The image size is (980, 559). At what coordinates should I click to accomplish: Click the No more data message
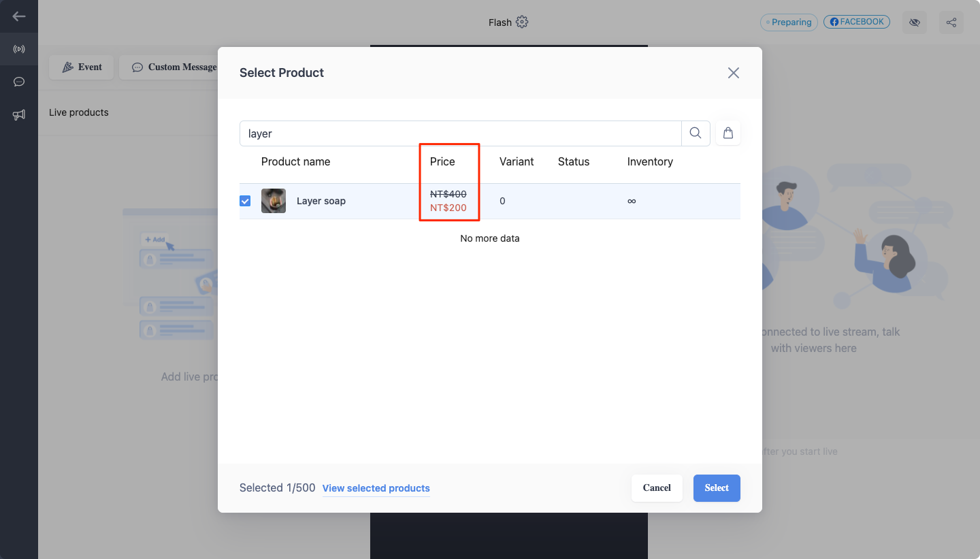click(x=490, y=238)
